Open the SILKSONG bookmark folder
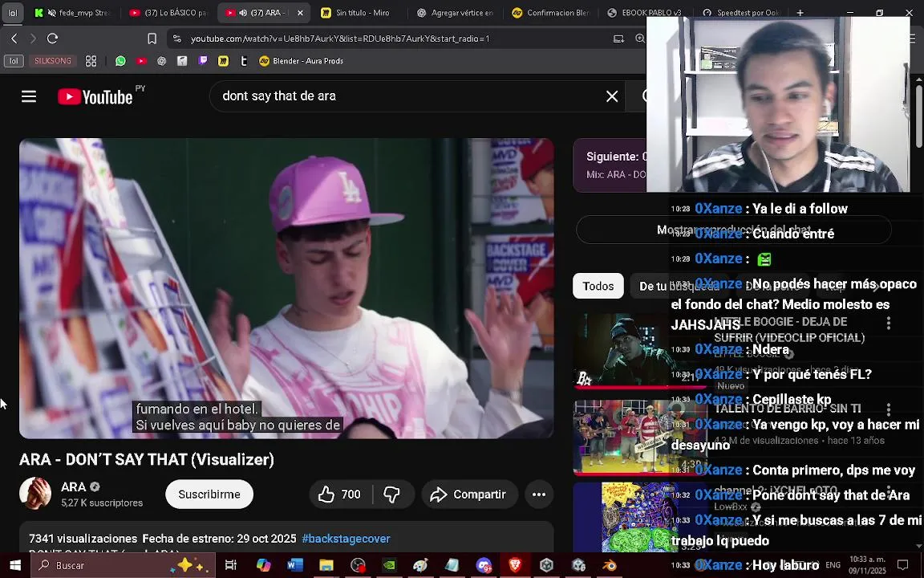 (52, 61)
